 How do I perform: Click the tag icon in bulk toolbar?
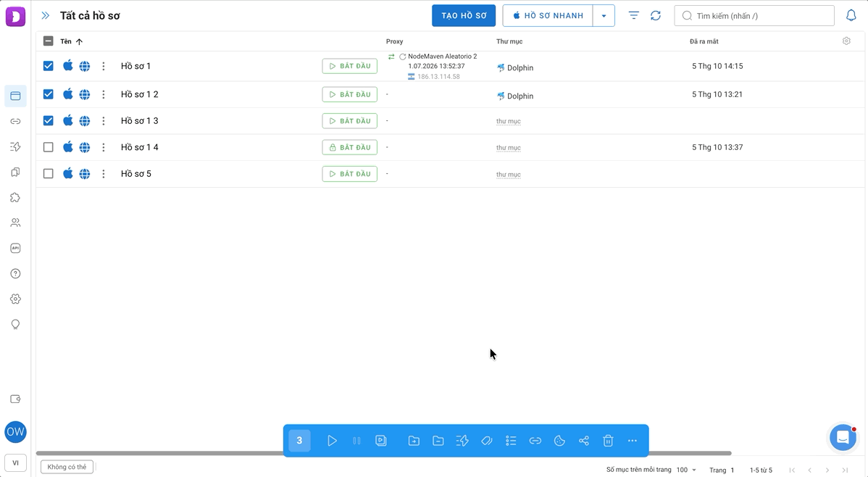tap(487, 441)
